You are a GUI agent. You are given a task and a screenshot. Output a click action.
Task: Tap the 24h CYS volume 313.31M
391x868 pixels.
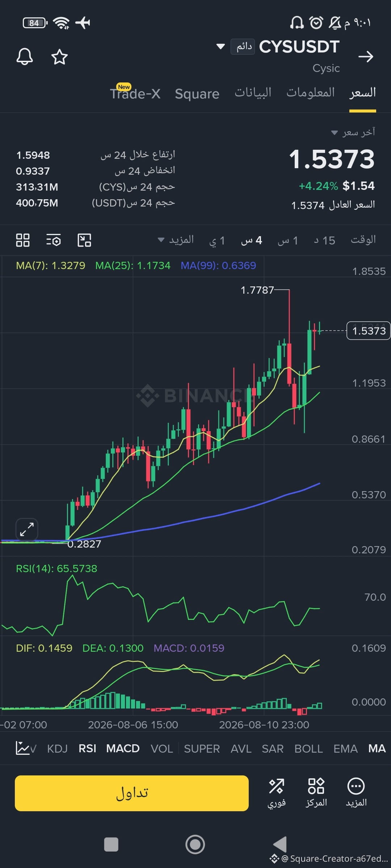pyautogui.click(x=37, y=187)
